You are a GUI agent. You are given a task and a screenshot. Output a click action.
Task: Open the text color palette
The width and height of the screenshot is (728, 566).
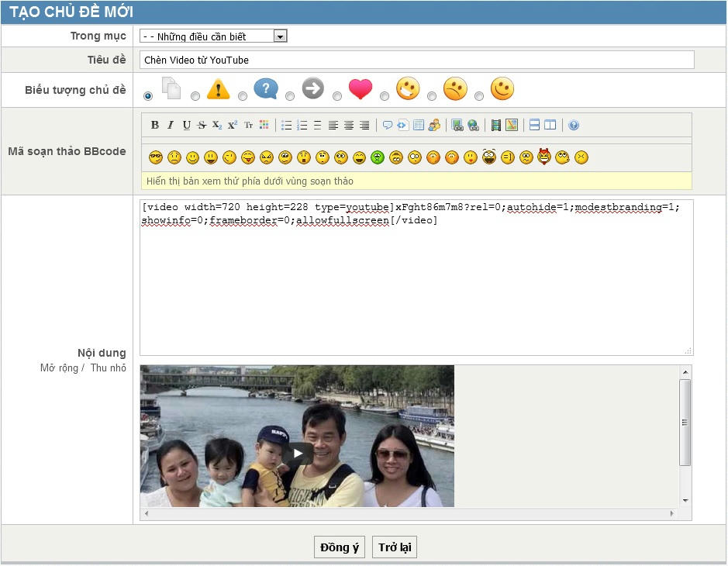coord(264,125)
